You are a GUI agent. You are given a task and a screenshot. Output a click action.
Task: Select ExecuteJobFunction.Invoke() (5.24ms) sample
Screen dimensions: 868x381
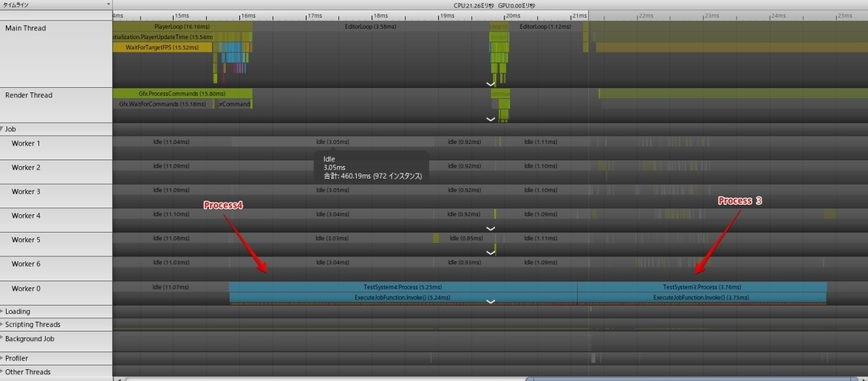tap(403, 297)
